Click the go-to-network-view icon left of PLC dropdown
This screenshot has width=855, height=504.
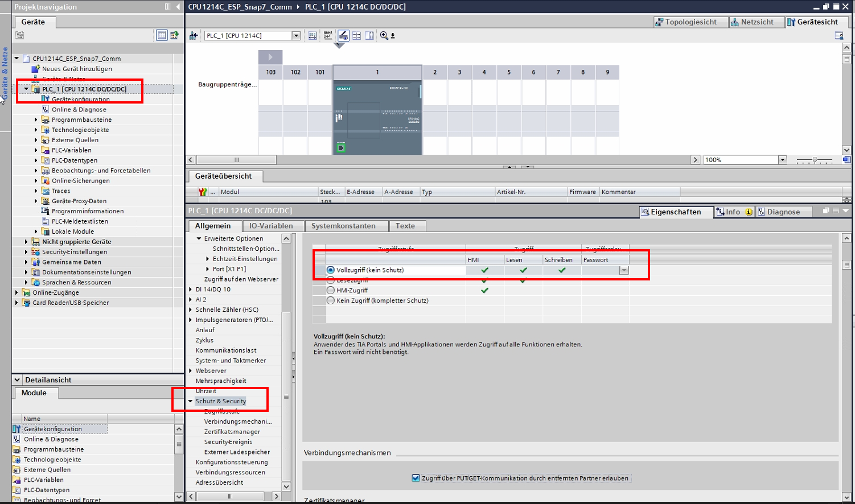click(x=193, y=36)
